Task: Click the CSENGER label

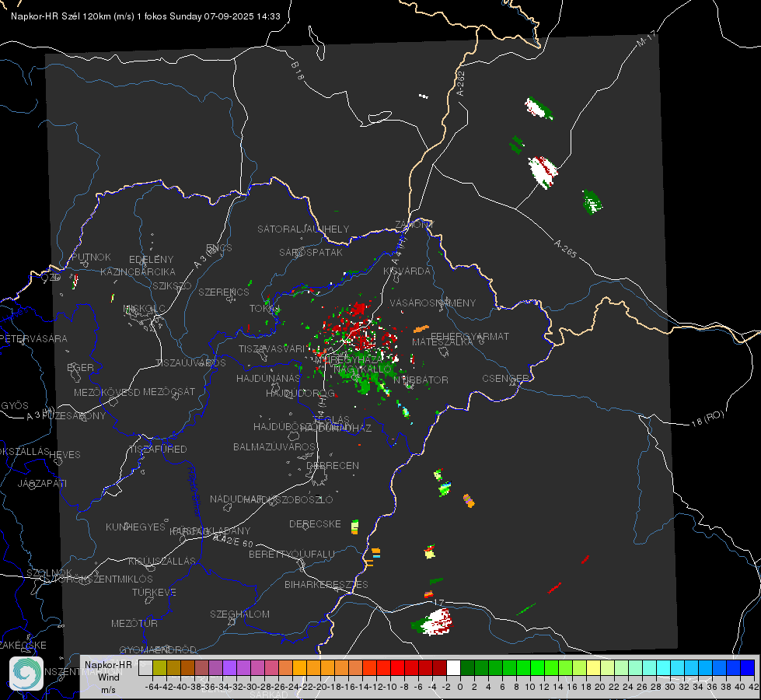Action: click(505, 379)
